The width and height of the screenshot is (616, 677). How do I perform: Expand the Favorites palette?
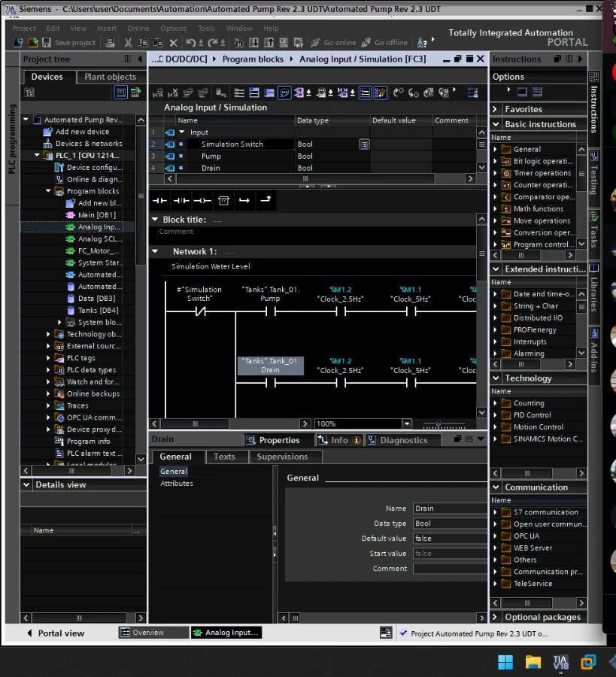coord(495,109)
